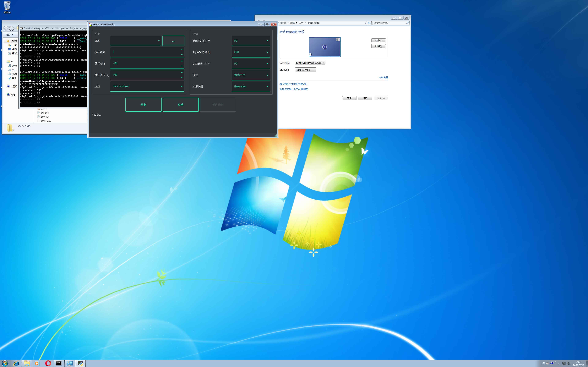Increase execution count with up arrow
The image size is (588, 367).
coord(182,50)
